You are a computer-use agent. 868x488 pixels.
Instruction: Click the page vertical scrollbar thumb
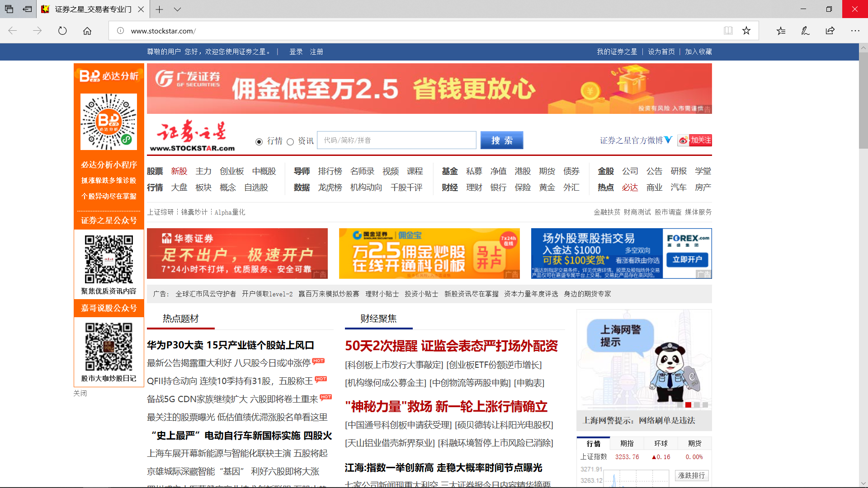[x=863, y=101]
